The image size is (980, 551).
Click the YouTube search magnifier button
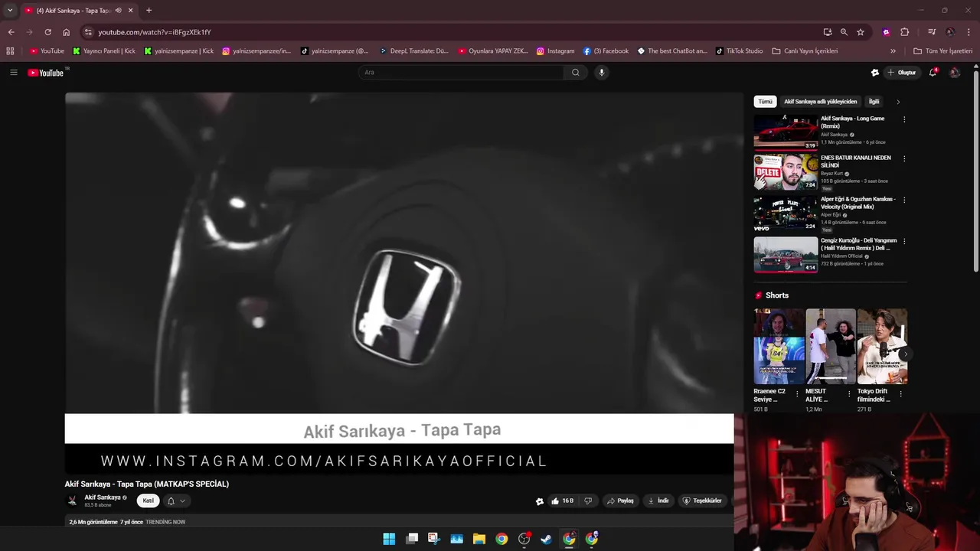[x=576, y=73]
